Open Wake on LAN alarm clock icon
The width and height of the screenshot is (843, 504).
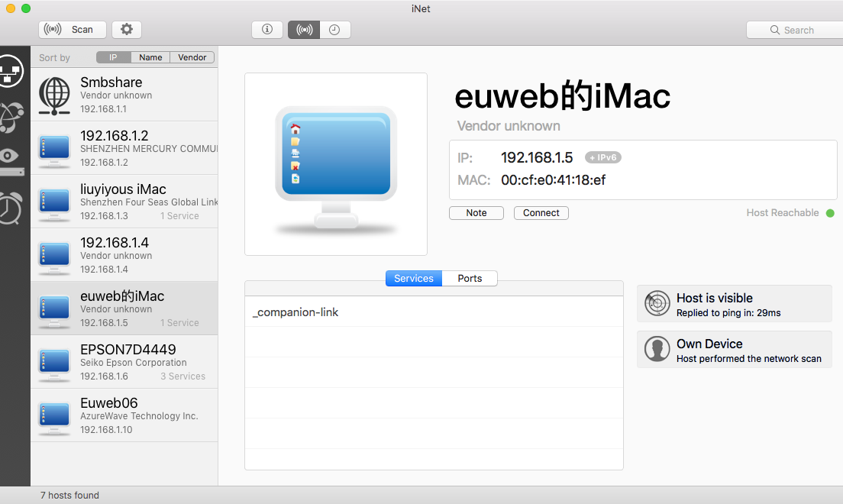click(x=11, y=208)
